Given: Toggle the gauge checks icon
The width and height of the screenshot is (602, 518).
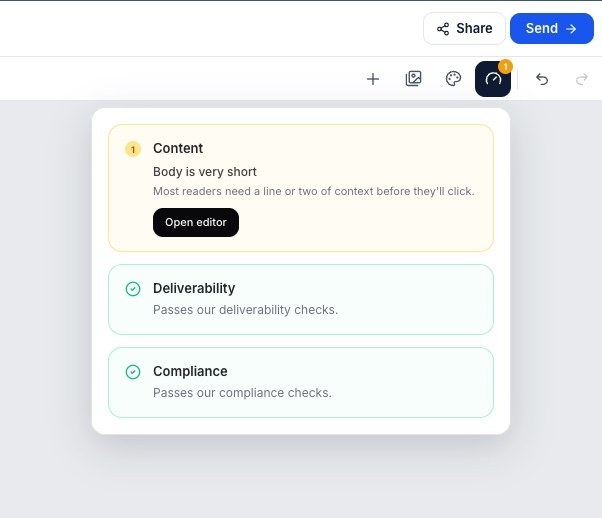Looking at the screenshot, I should coord(493,79).
